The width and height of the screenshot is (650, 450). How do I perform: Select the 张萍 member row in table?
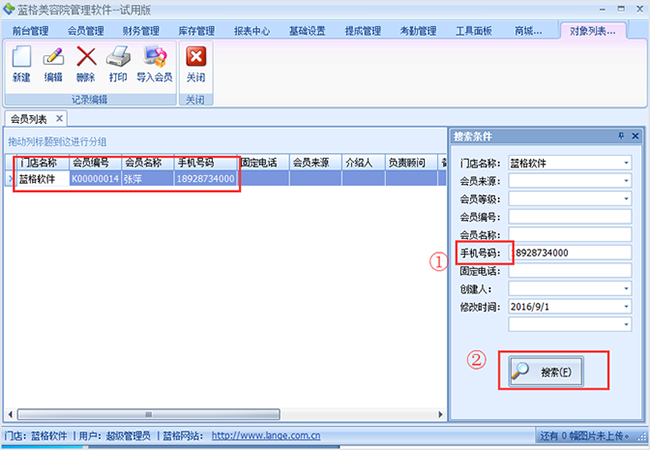[140, 179]
